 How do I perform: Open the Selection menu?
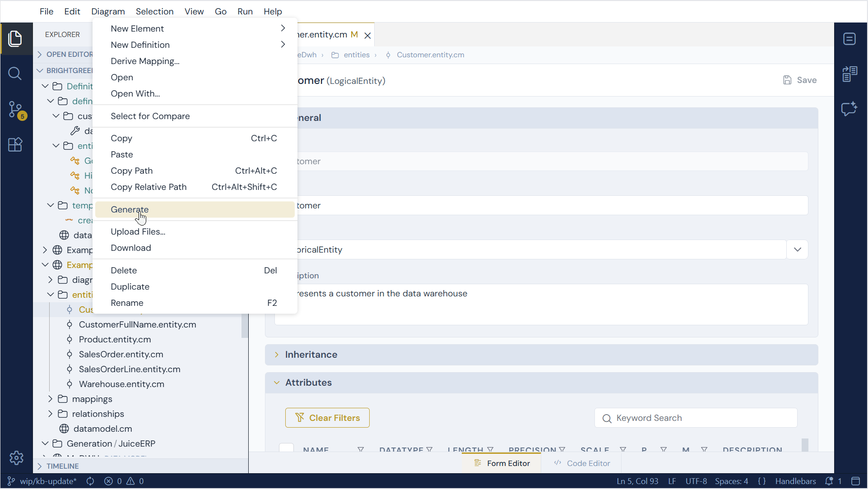pos(154,11)
